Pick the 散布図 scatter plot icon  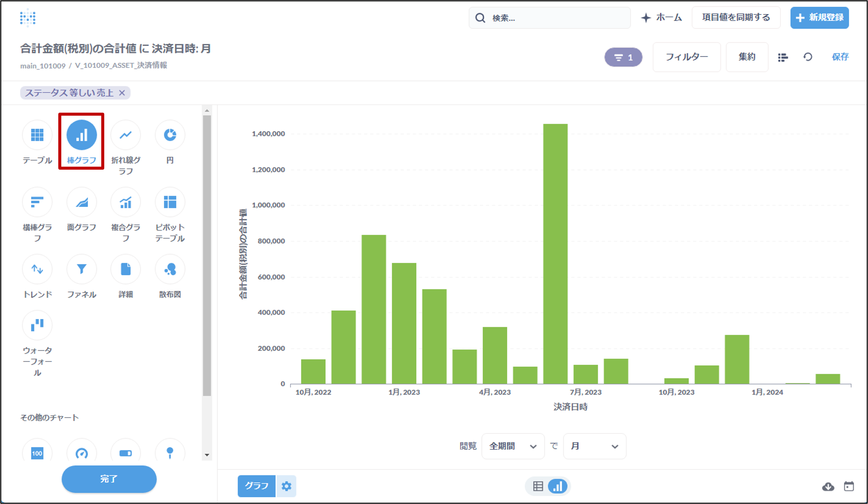coord(170,269)
